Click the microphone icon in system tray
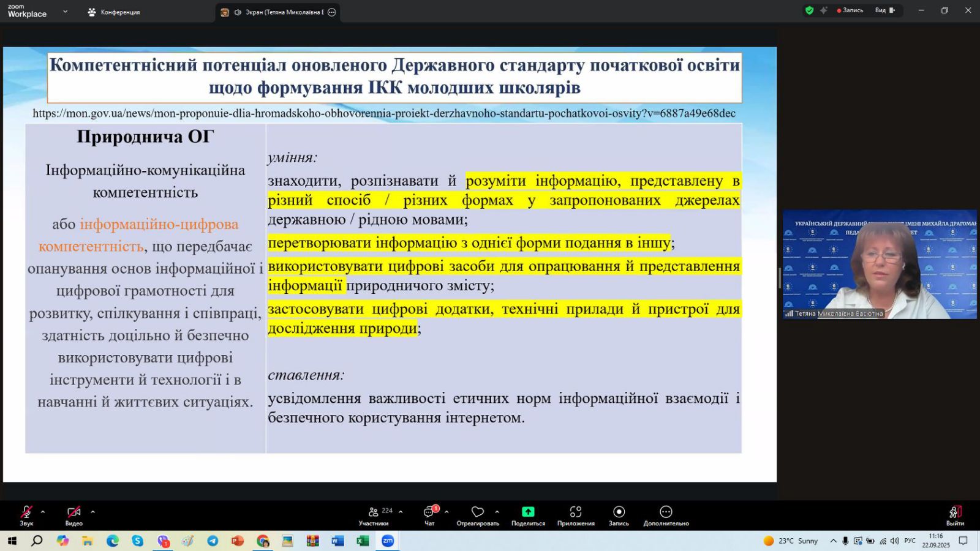This screenshot has width=980, height=551. pos(845,541)
